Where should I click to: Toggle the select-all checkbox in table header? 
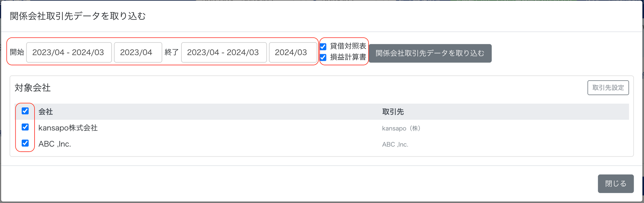[25, 111]
